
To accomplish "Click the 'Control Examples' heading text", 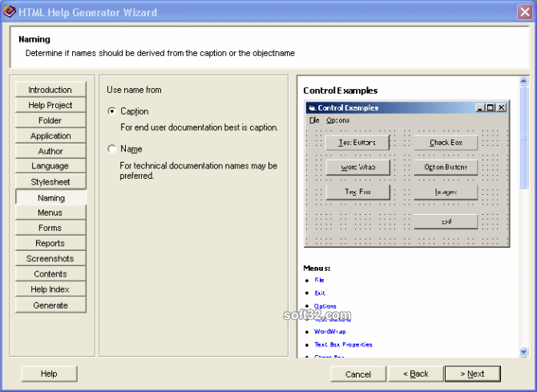I will 341,91.
